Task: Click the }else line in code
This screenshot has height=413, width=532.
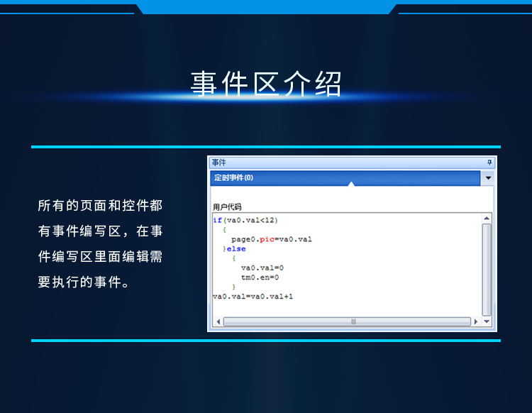Action: [x=234, y=249]
